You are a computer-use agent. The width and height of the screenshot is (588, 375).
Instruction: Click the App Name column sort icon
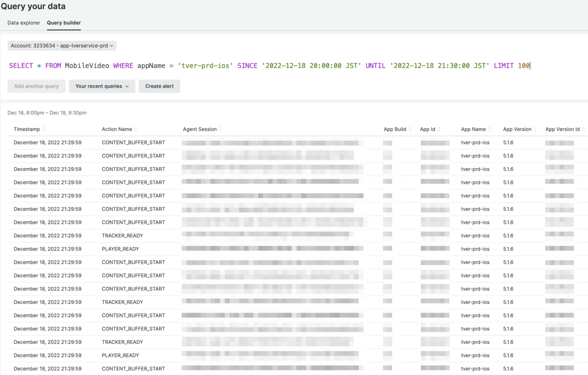pos(490,129)
